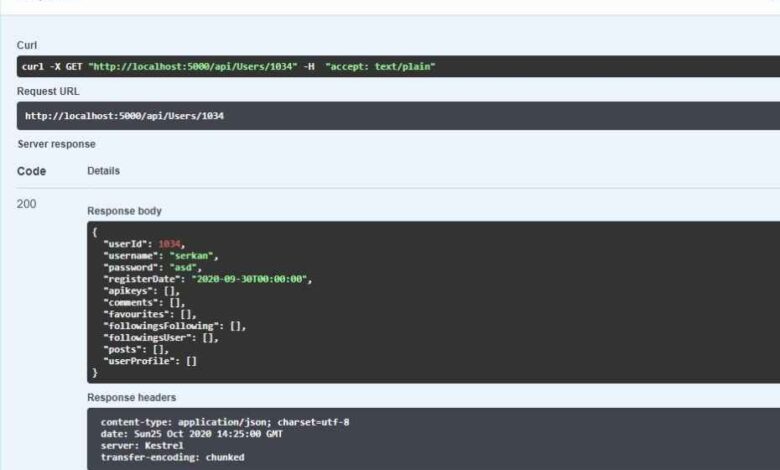Click the "Response body" label
This screenshot has width=780, height=470.
tap(124, 211)
